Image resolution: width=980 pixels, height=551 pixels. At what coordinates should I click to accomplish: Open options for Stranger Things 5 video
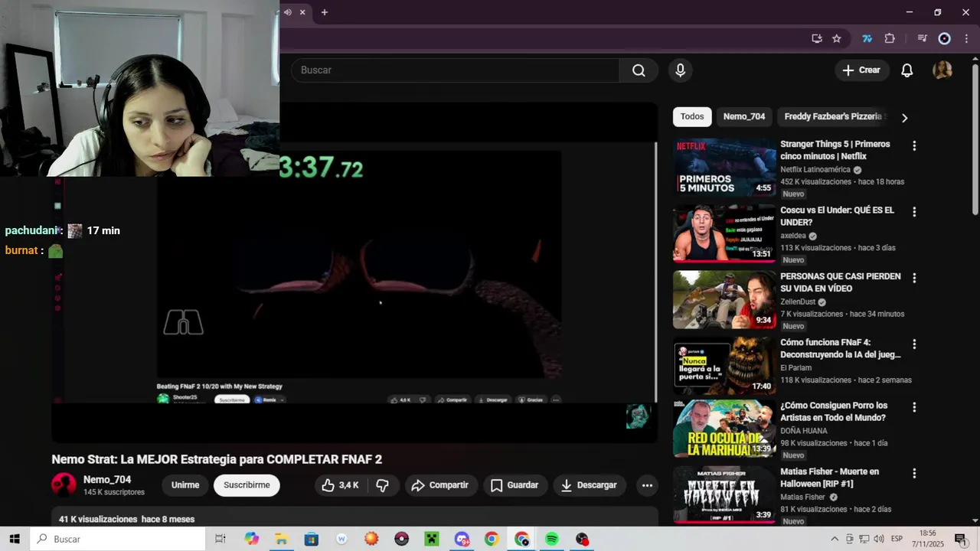tap(913, 145)
